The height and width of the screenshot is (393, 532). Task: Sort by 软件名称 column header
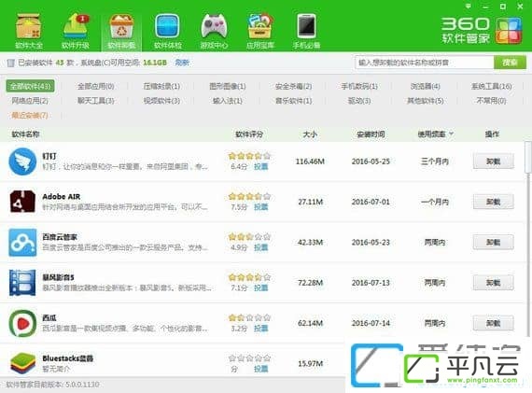tap(25, 134)
